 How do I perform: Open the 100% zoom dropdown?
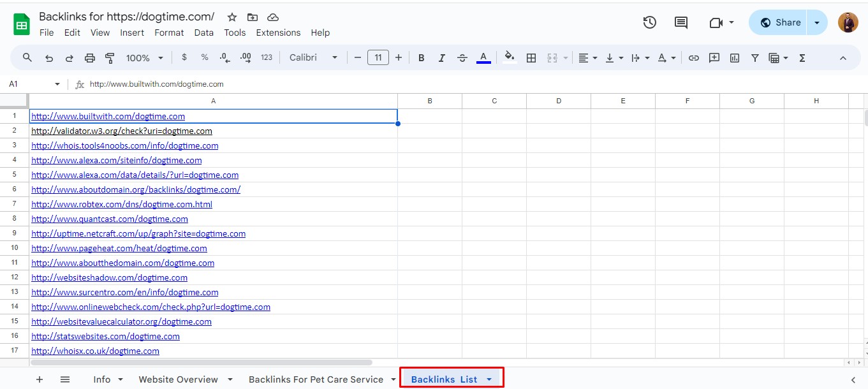pos(144,58)
